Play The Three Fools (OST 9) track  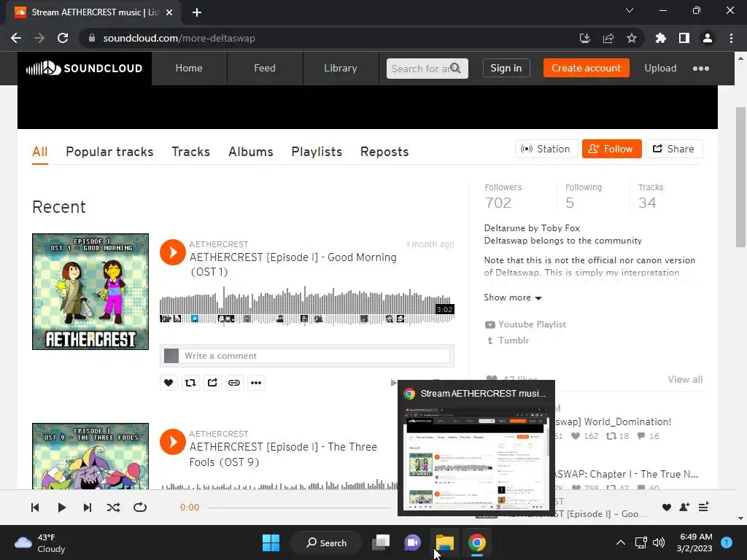172,442
